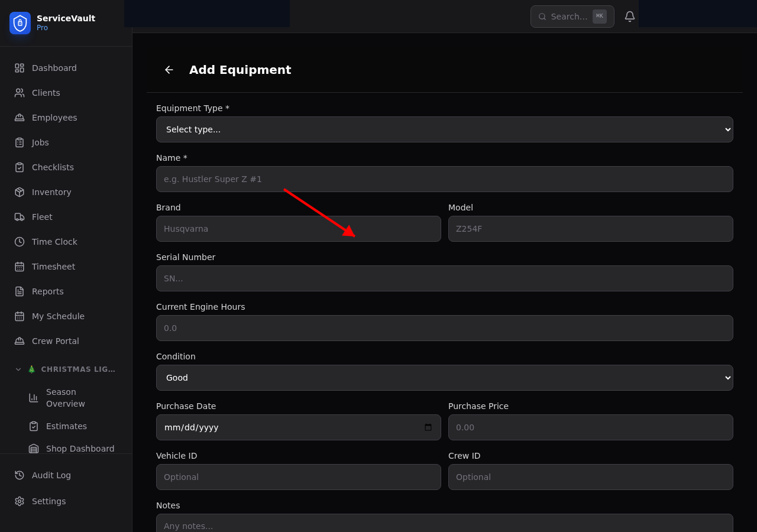Click the Name text field

[444, 179]
